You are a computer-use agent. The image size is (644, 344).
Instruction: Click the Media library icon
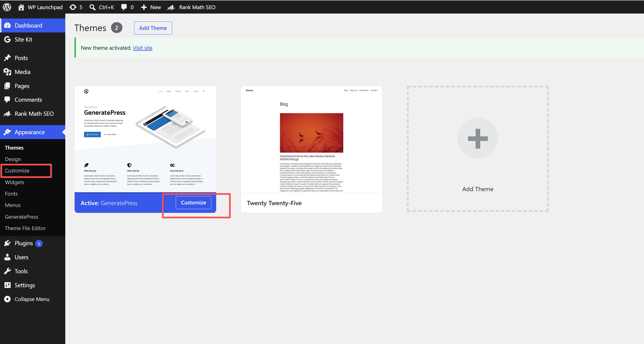[x=7, y=72]
